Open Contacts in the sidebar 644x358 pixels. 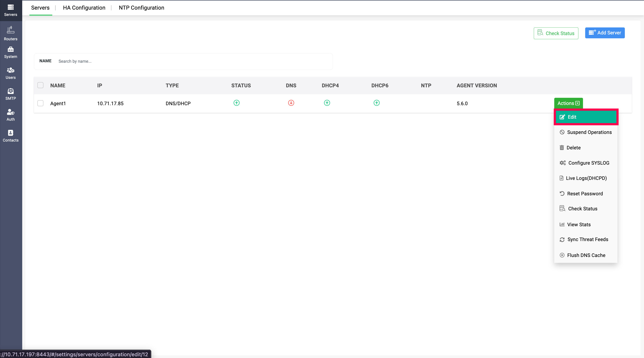tap(10, 136)
